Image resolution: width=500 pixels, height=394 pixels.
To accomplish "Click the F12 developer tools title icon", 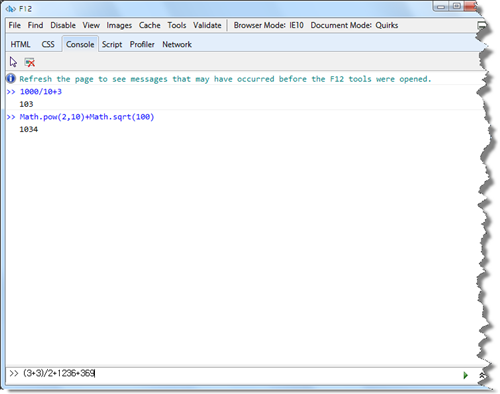I will click(x=11, y=9).
